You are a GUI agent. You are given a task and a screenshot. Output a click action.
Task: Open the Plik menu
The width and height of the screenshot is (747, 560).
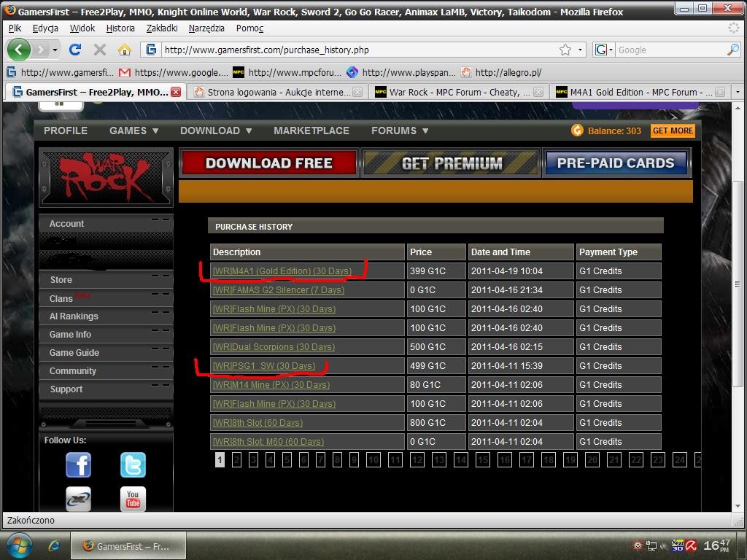[15, 28]
